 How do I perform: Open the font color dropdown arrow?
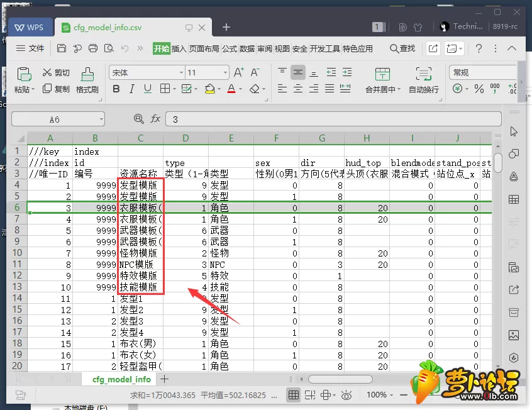(241, 89)
